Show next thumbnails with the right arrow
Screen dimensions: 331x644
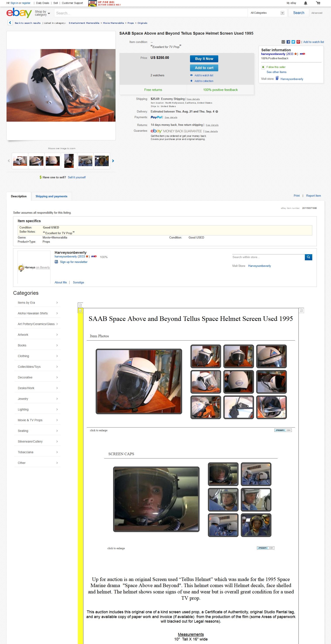pos(113,161)
